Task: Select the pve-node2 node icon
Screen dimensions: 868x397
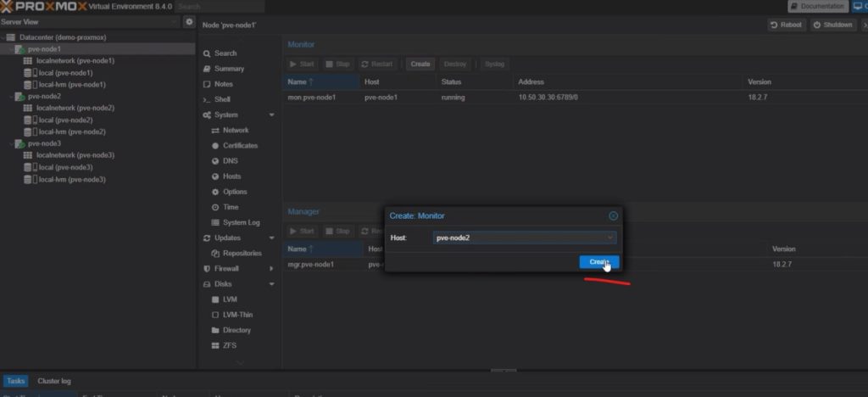Action: 20,97
